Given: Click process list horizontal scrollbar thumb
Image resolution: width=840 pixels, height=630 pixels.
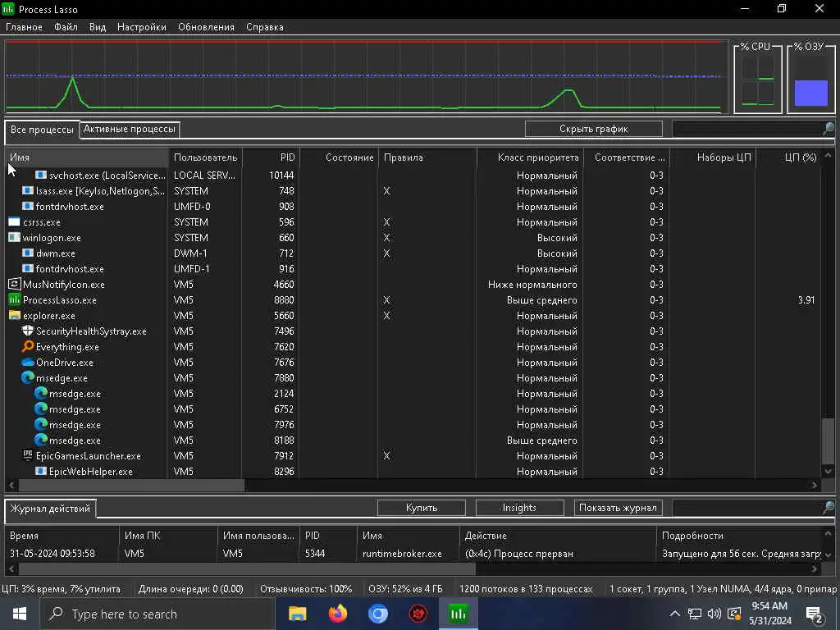Looking at the screenshot, I should coord(131,485).
